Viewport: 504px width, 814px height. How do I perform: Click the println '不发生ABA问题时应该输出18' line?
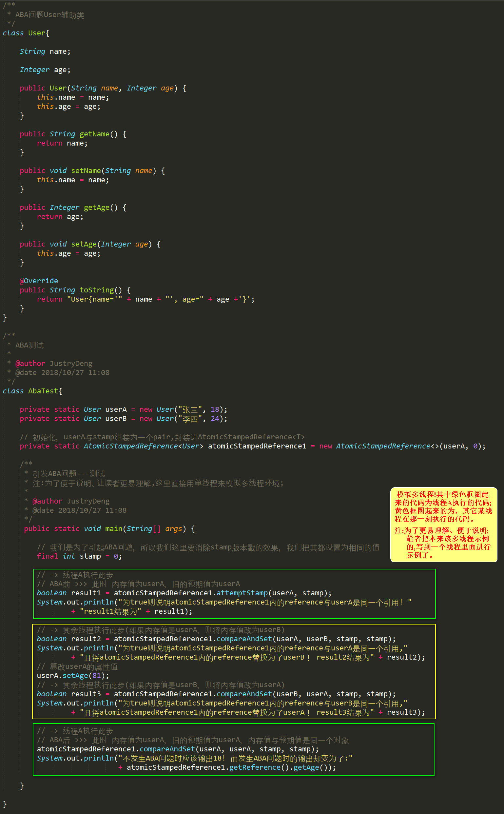[x=195, y=758]
